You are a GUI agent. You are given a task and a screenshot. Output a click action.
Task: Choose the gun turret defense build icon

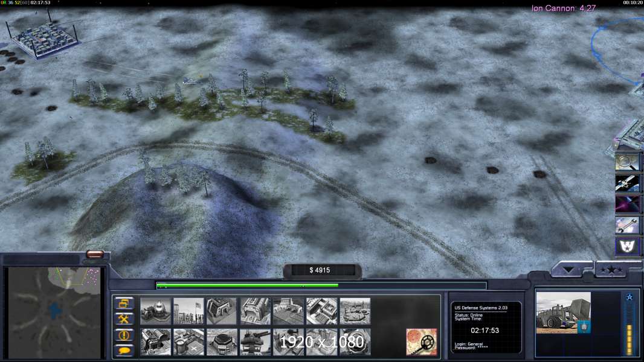(x=255, y=342)
